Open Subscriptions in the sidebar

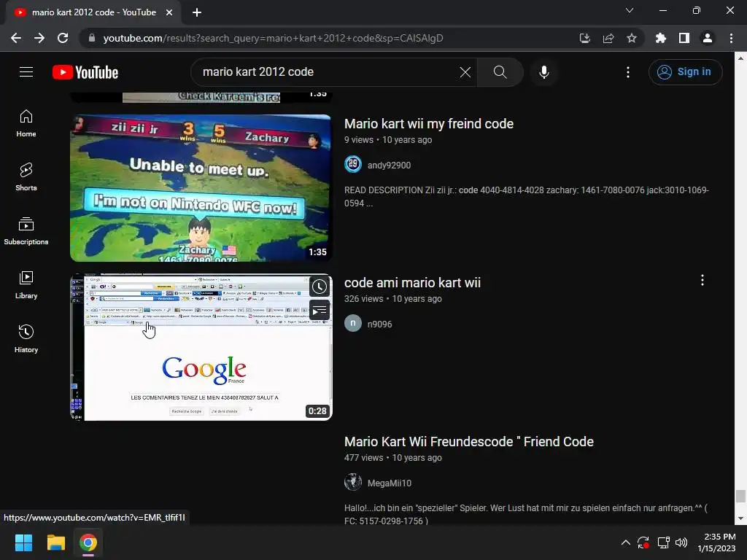[x=26, y=231]
